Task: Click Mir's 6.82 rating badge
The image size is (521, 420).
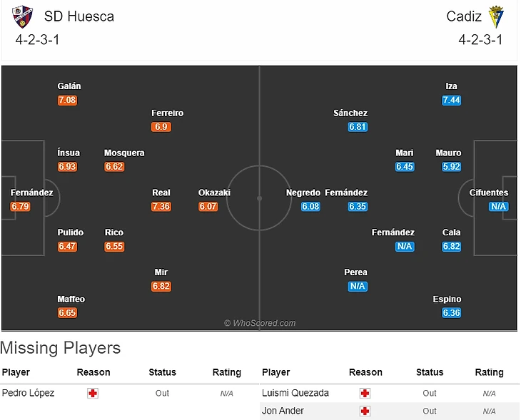Action: [x=161, y=287]
